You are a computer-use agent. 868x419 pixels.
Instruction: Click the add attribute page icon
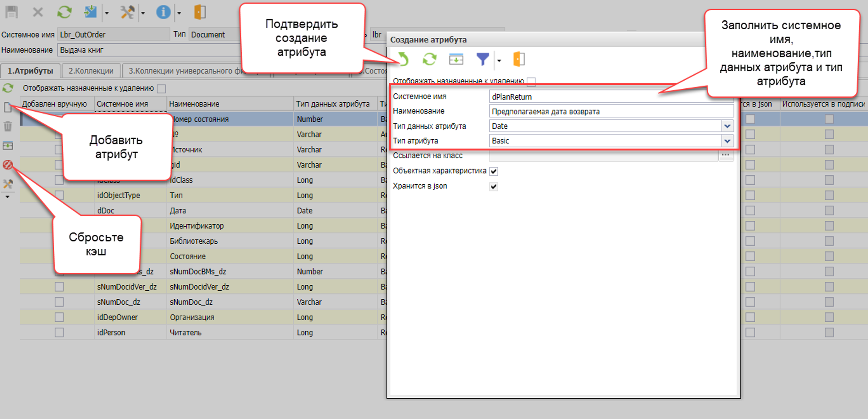click(x=8, y=107)
